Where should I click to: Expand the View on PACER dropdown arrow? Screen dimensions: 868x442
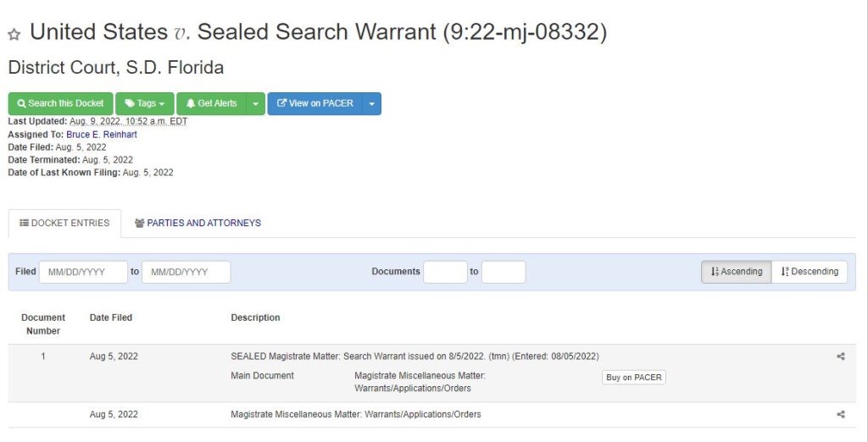372,103
